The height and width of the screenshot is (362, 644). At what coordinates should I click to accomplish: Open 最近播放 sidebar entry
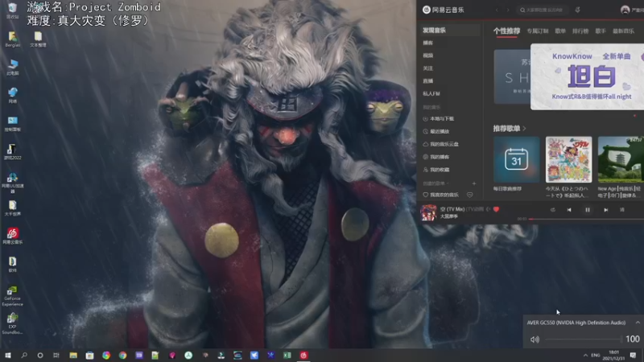click(x=436, y=131)
